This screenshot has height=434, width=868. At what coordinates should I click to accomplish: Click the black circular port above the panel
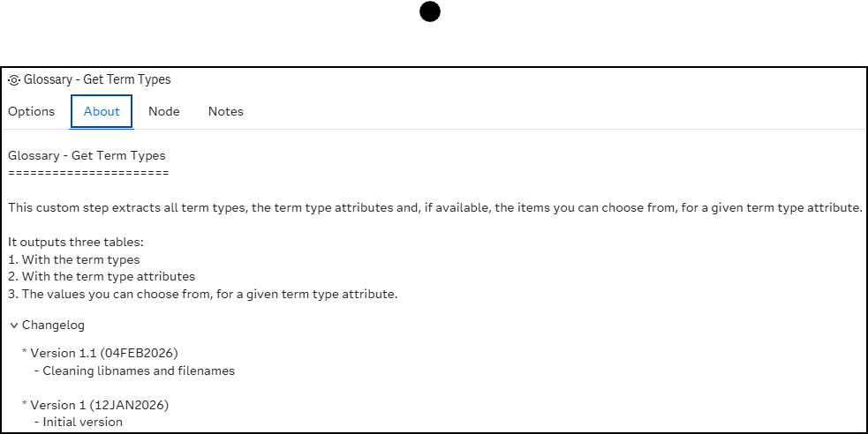click(x=430, y=11)
